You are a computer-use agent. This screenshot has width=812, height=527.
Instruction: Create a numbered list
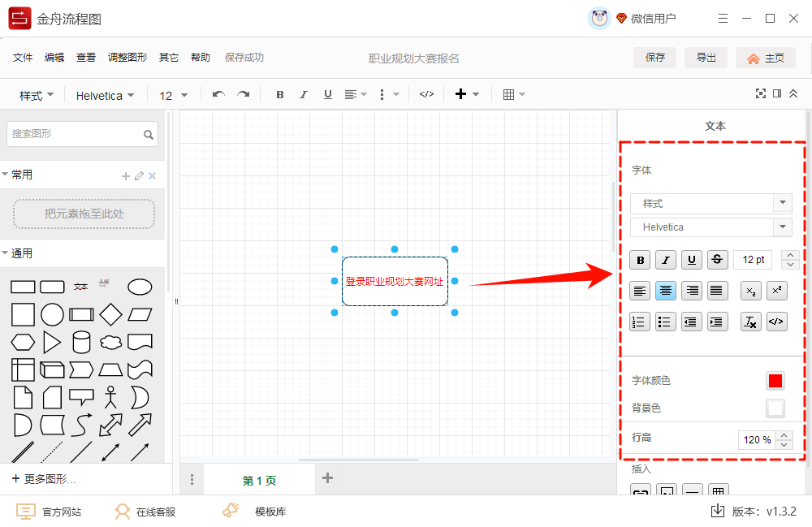639,321
